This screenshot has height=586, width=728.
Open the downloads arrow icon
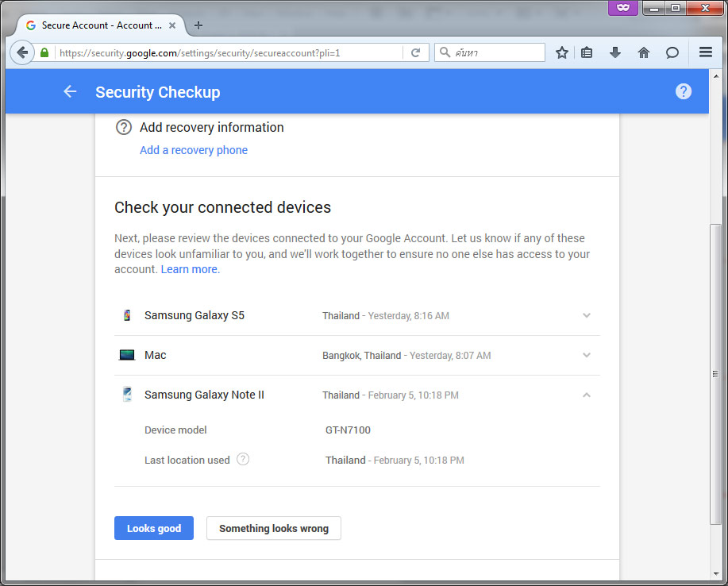[615, 52]
